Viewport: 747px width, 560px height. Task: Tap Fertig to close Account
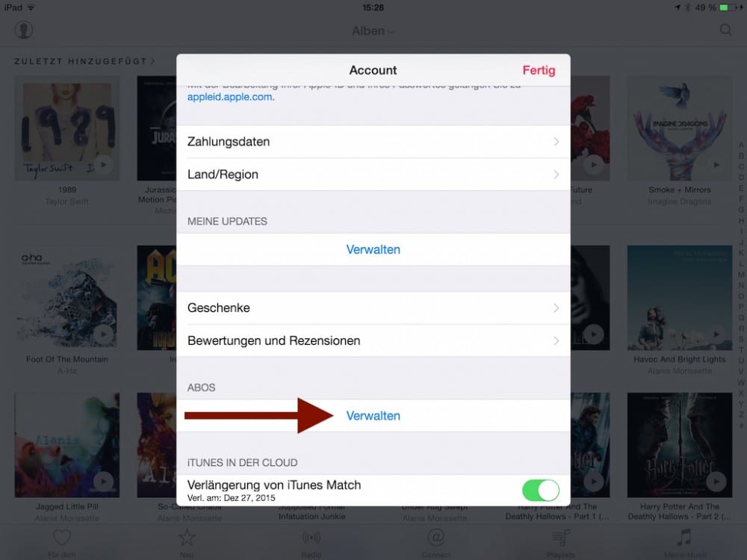[x=539, y=70]
